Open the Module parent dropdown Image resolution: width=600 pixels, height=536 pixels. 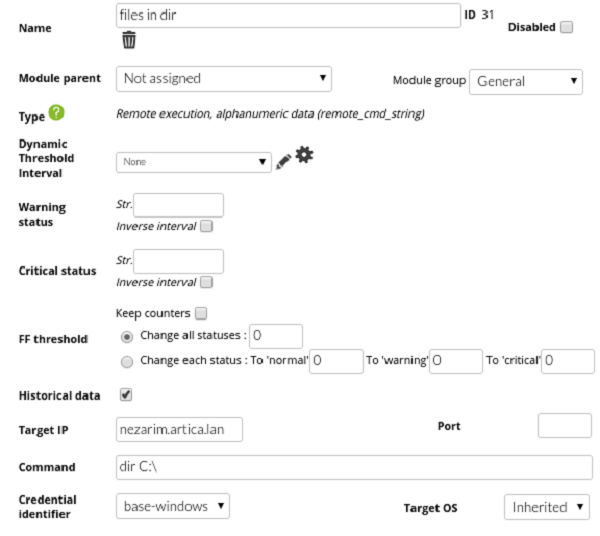(224, 78)
